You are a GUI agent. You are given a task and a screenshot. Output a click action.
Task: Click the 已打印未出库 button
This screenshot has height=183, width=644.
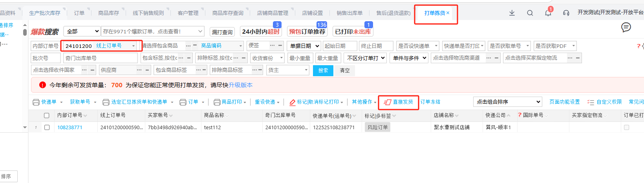click(x=353, y=31)
